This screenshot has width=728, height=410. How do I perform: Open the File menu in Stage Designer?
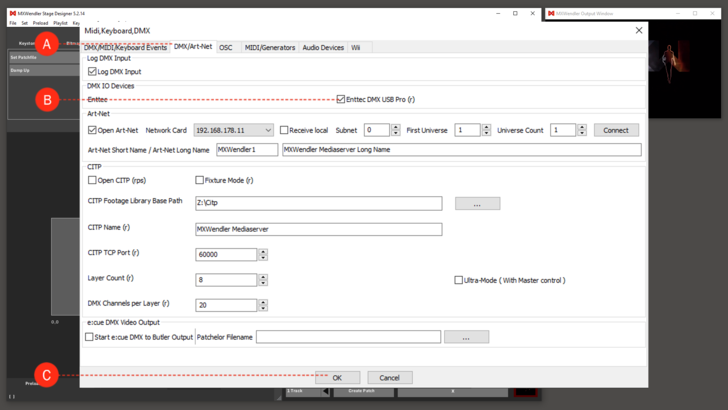(13, 23)
